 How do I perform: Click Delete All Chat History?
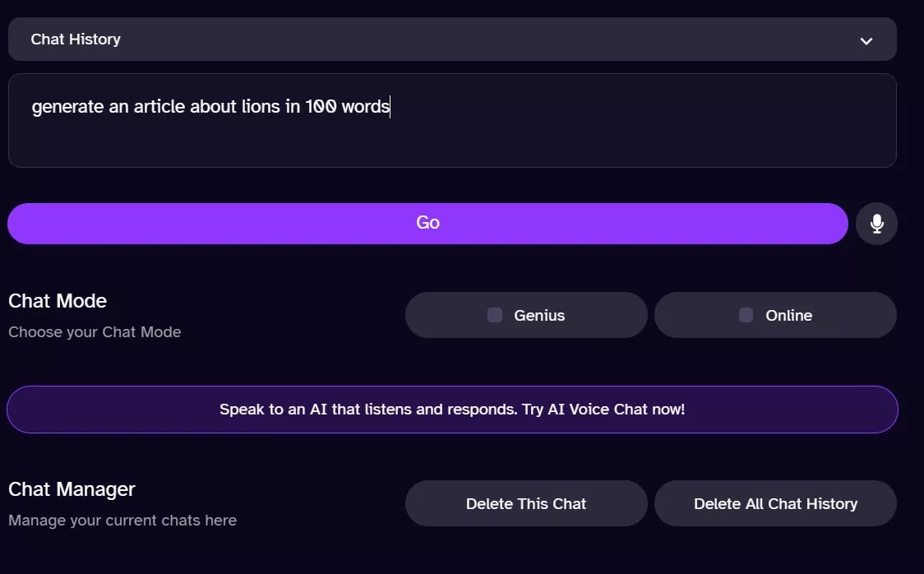[775, 503]
